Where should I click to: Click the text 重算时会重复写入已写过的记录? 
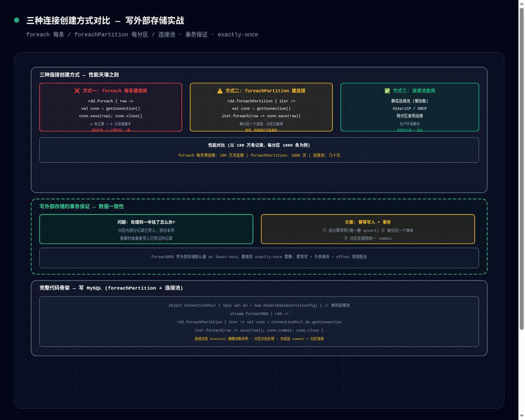click(x=146, y=238)
